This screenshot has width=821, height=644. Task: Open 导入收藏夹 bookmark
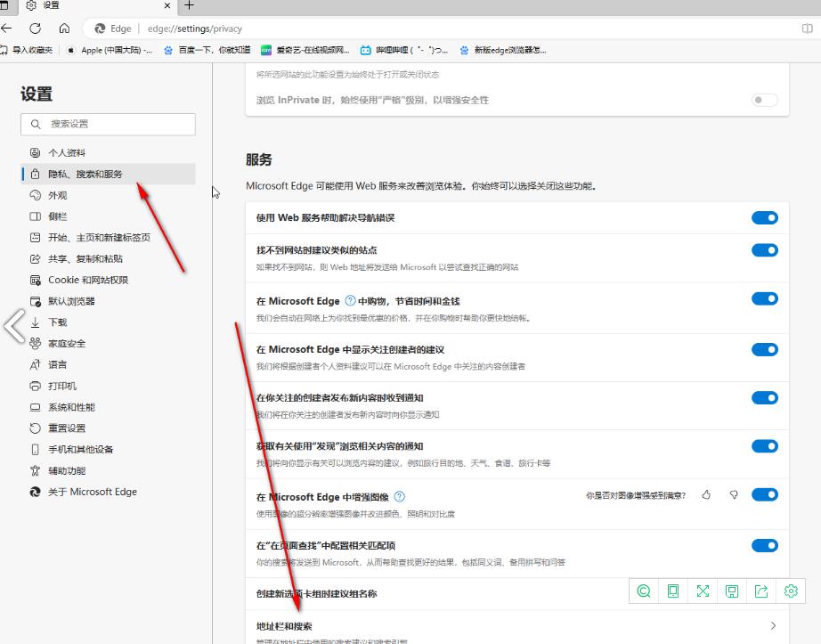[26, 50]
